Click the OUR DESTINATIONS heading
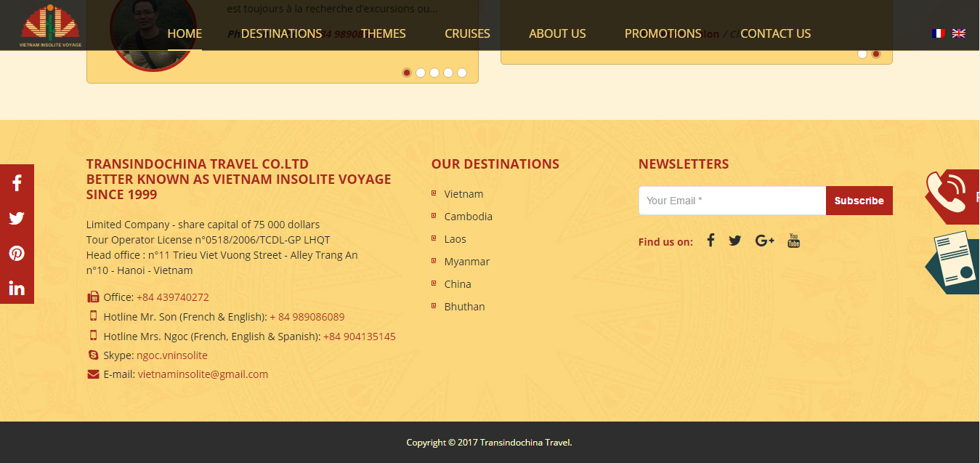 pyautogui.click(x=495, y=164)
